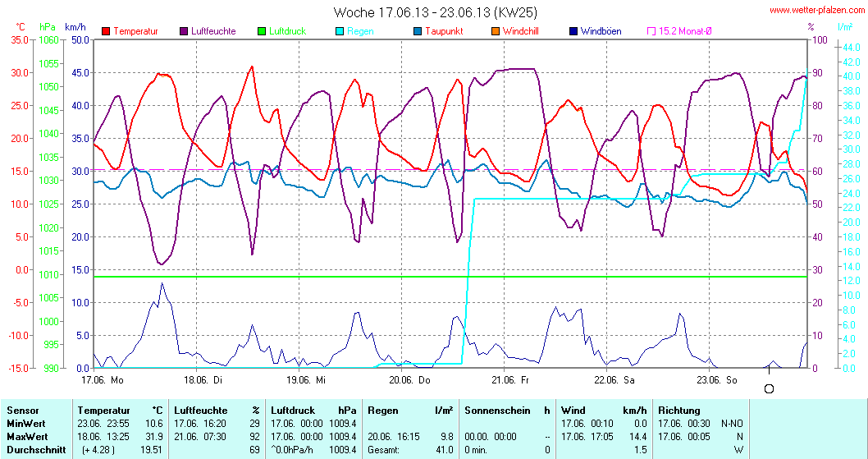Click the maximum humidity value 92

pos(254,437)
